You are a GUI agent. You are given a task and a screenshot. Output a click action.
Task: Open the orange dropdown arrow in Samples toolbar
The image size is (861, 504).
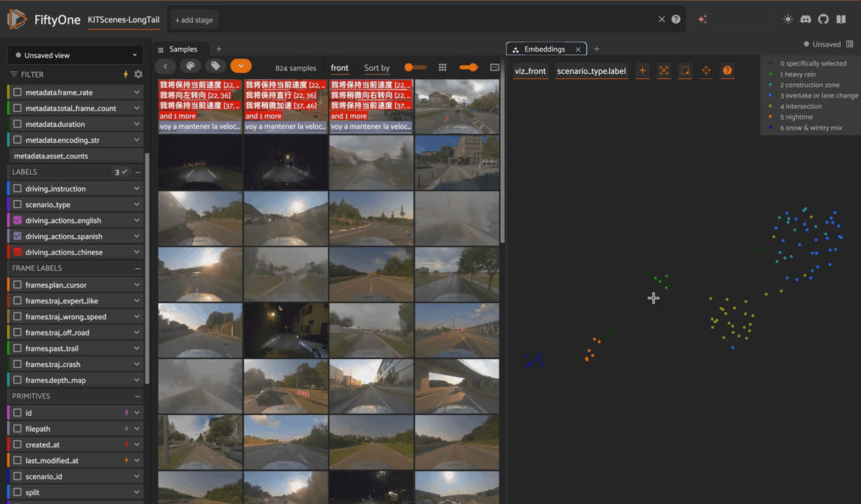coord(241,67)
